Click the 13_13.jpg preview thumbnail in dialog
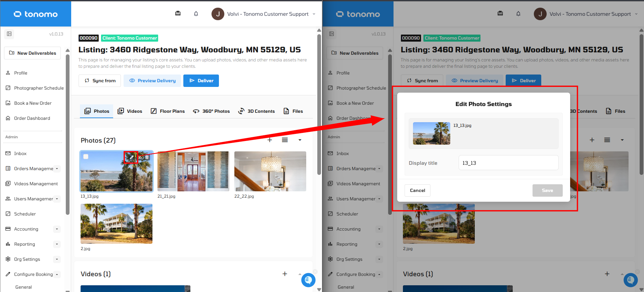644x292 pixels. point(431,133)
